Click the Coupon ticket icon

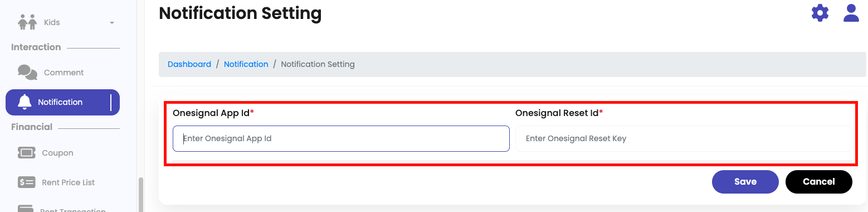(x=27, y=153)
